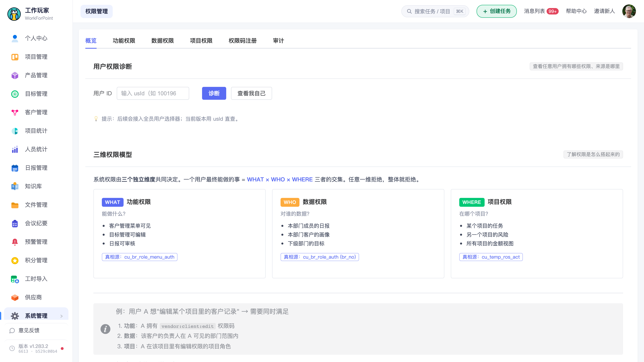Image resolution: width=644 pixels, height=362 pixels.
Task: Click the blue 诊断 button
Action: coord(214,93)
